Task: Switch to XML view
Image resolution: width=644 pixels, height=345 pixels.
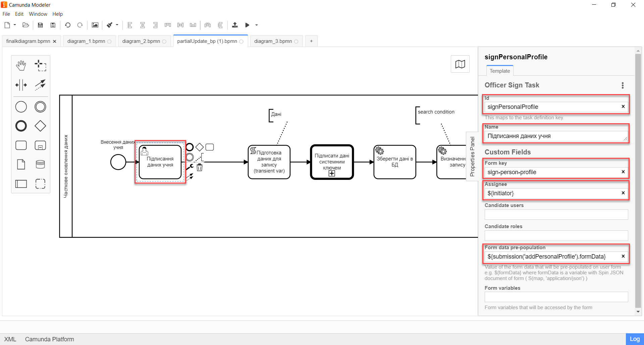Action: point(10,339)
